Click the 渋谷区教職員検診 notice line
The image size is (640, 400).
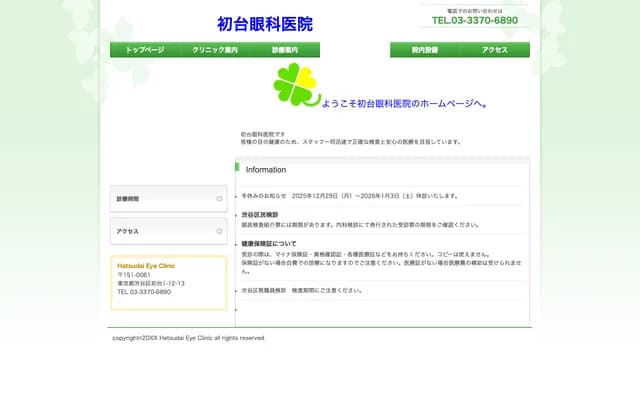point(302,290)
